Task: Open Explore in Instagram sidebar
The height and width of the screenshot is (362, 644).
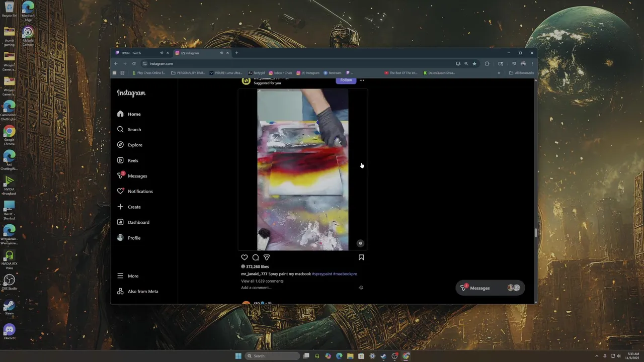Action: coord(130,145)
